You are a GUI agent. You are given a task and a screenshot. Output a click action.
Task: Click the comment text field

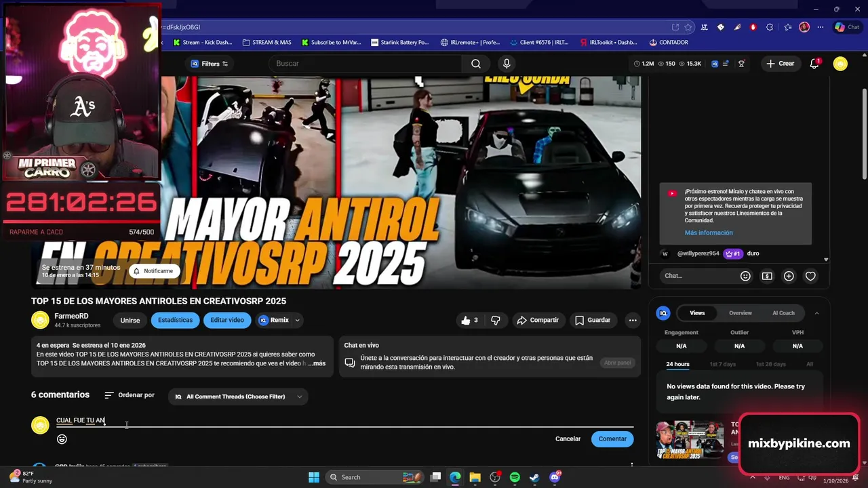click(344, 421)
